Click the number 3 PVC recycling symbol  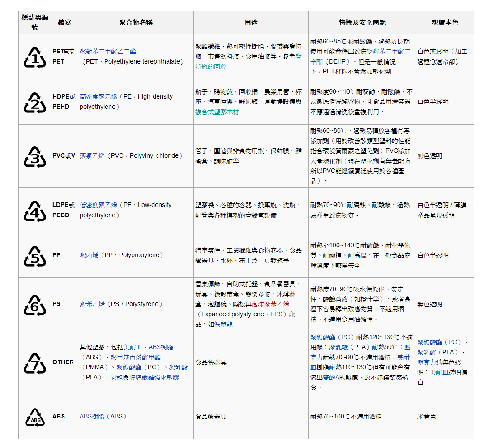pos(35,156)
